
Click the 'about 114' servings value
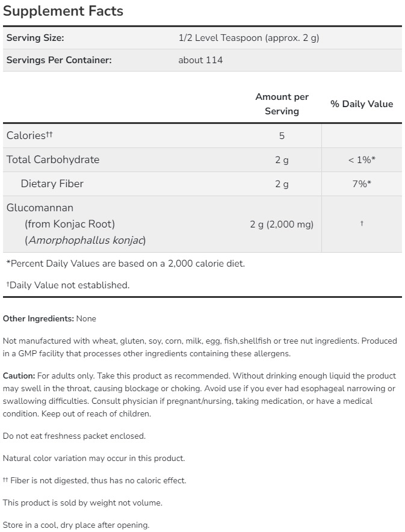coord(200,60)
